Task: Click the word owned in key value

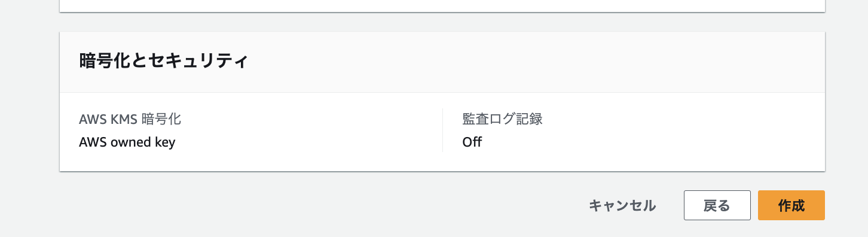Action: (x=131, y=142)
